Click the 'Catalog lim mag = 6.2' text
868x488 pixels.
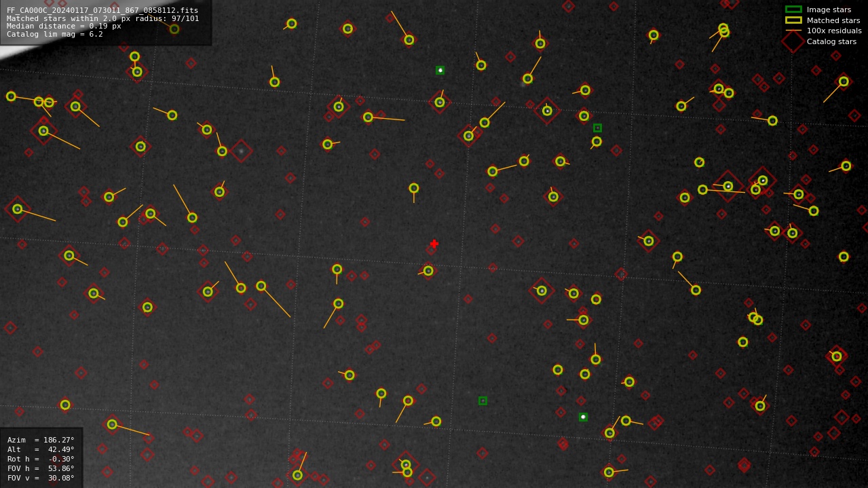tap(55, 34)
